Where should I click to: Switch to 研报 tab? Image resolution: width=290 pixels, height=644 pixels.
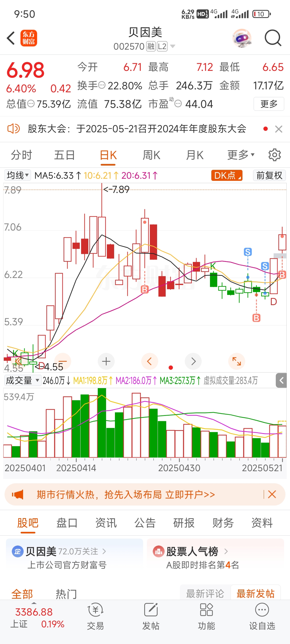point(184,523)
